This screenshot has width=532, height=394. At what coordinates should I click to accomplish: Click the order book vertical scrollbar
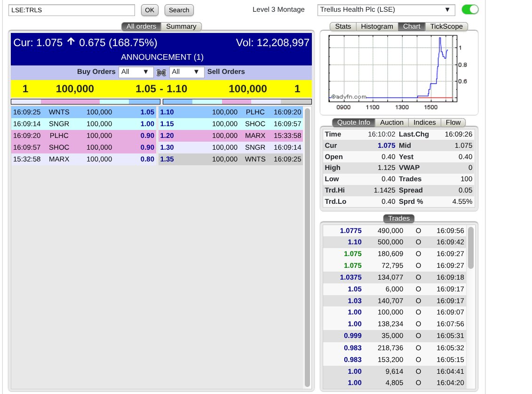(307, 248)
